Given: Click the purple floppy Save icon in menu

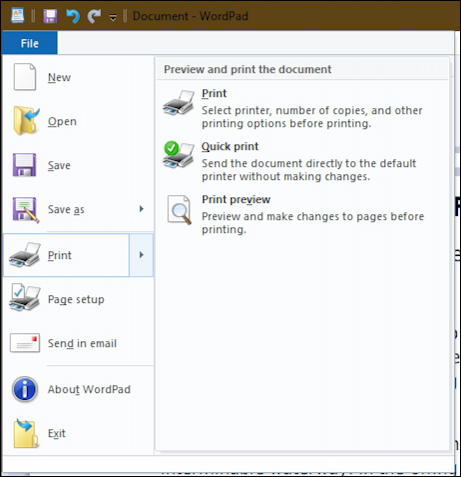Looking at the screenshot, I should click(24, 165).
